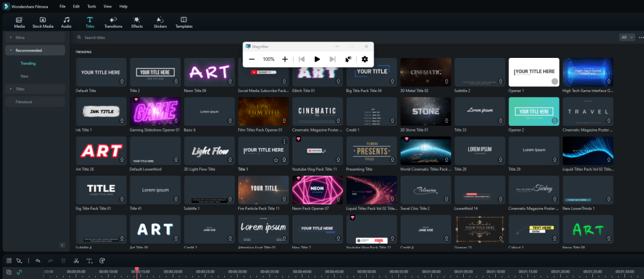Click timeline ruler at 00:00:30:00
644x279 pixels.
coord(237,271)
